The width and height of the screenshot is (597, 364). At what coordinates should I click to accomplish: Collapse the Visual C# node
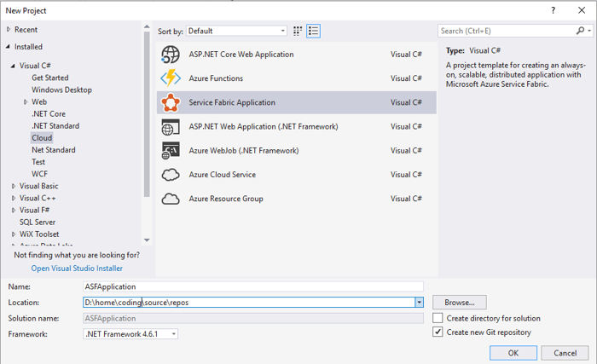[13, 66]
